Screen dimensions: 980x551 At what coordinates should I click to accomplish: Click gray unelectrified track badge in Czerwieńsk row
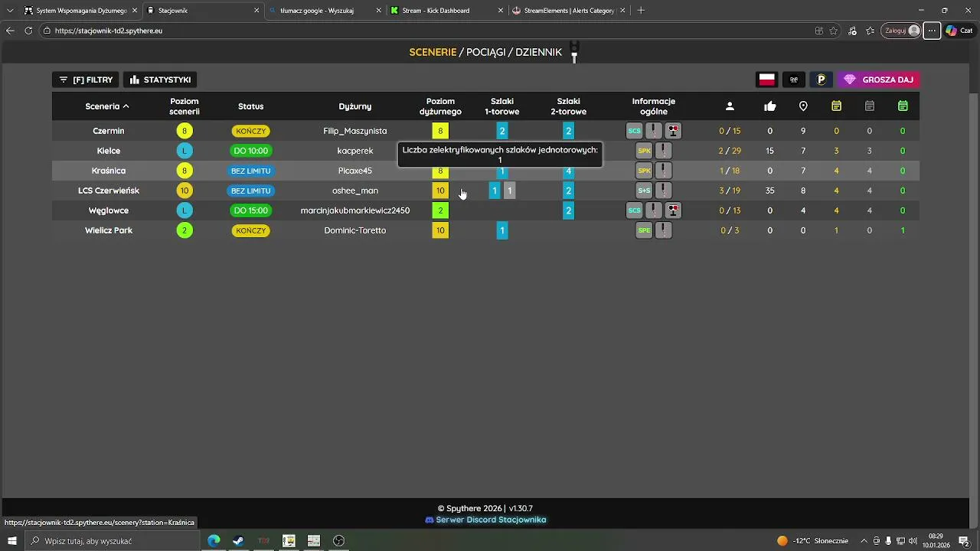pos(510,191)
